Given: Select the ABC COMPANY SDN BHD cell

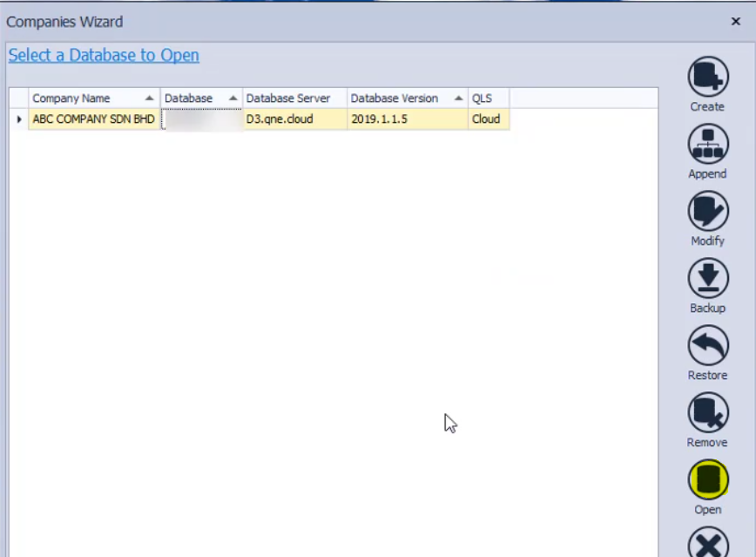Looking at the screenshot, I should 94,119.
